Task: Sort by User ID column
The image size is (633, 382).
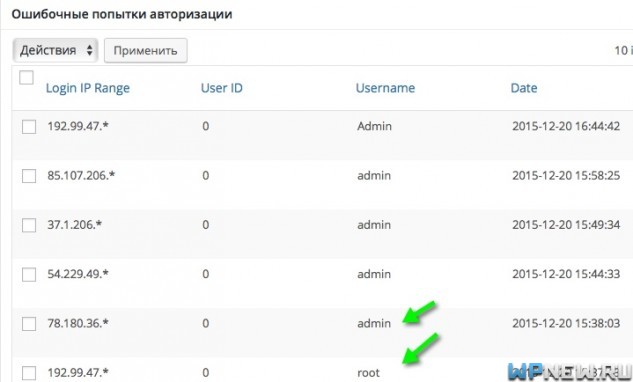Action: [x=222, y=88]
